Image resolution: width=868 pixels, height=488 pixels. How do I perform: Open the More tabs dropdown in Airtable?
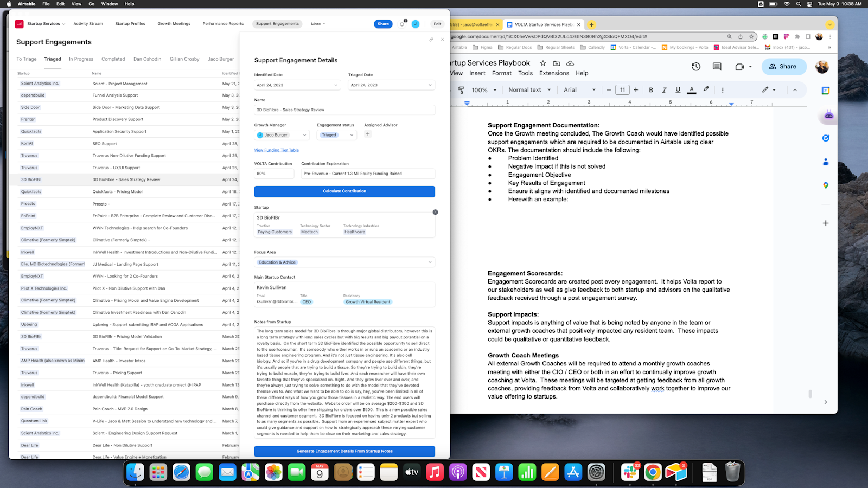click(318, 24)
